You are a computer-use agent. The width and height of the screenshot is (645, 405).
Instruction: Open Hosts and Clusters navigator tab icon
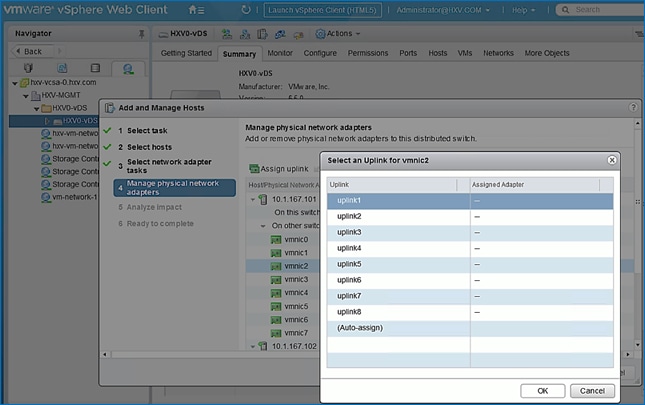[x=28, y=68]
